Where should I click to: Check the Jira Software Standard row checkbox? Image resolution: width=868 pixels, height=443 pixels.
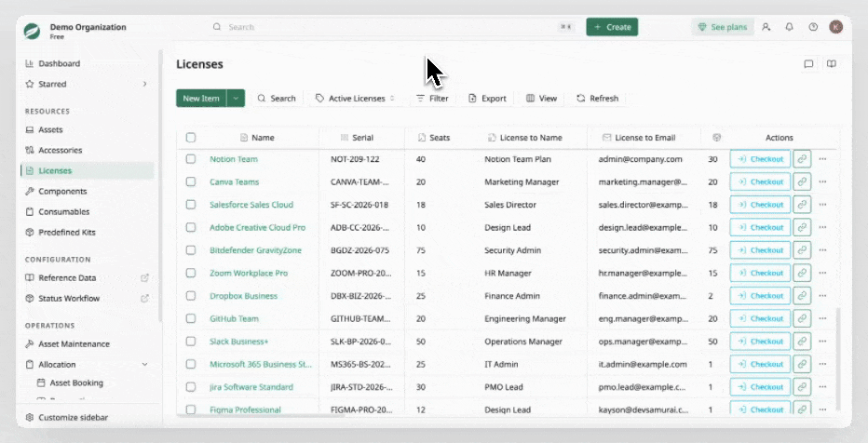coord(191,387)
